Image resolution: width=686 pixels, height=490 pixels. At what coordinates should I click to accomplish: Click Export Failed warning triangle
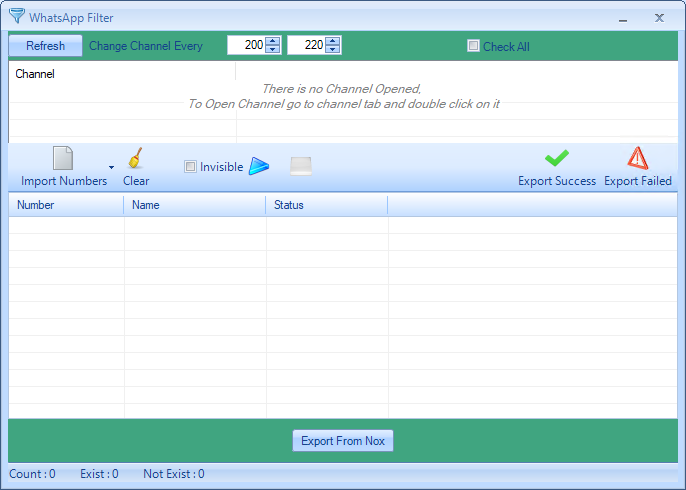(x=637, y=158)
